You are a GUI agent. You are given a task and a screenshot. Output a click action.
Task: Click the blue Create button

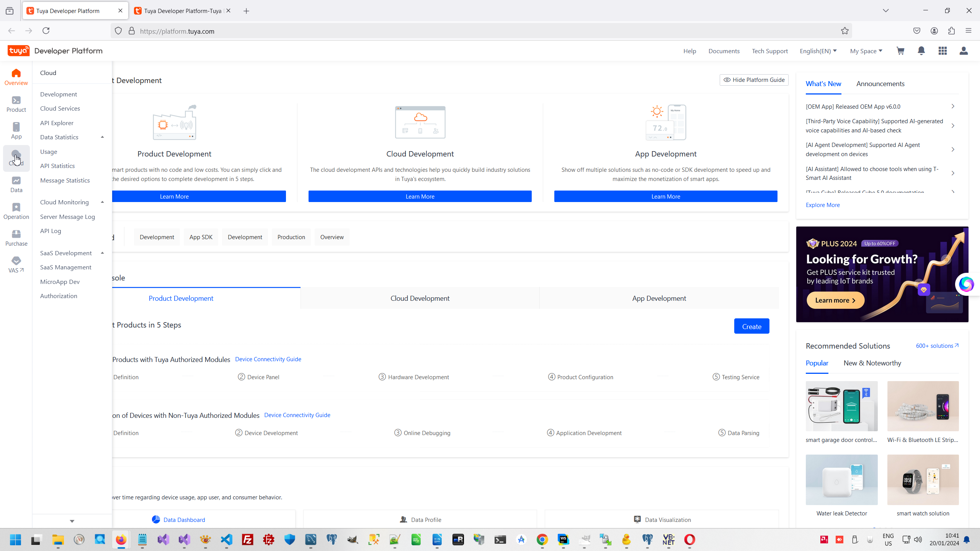click(751, 326)
